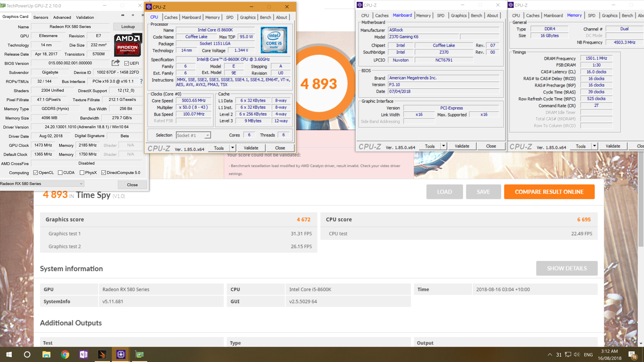Click scrollbar down arrow in 3DMark
This screenshot has width=644, height=362.
tap(641, 343)
